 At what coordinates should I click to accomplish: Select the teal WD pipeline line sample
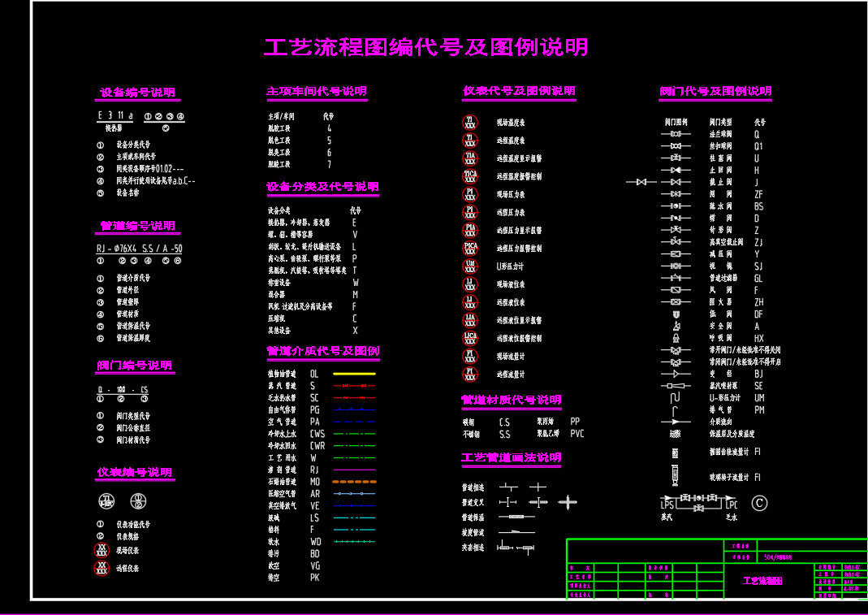coord(354,542)
